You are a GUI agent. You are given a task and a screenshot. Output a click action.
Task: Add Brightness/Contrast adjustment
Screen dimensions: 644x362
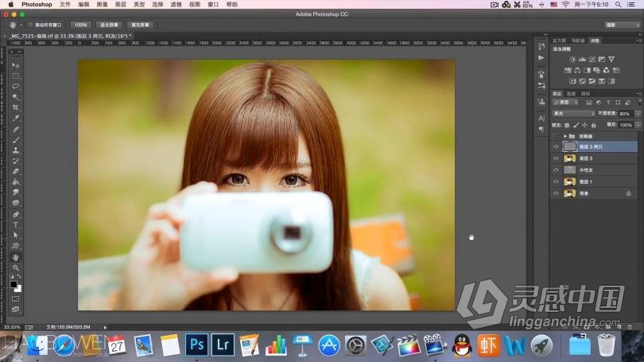point(572,60)
